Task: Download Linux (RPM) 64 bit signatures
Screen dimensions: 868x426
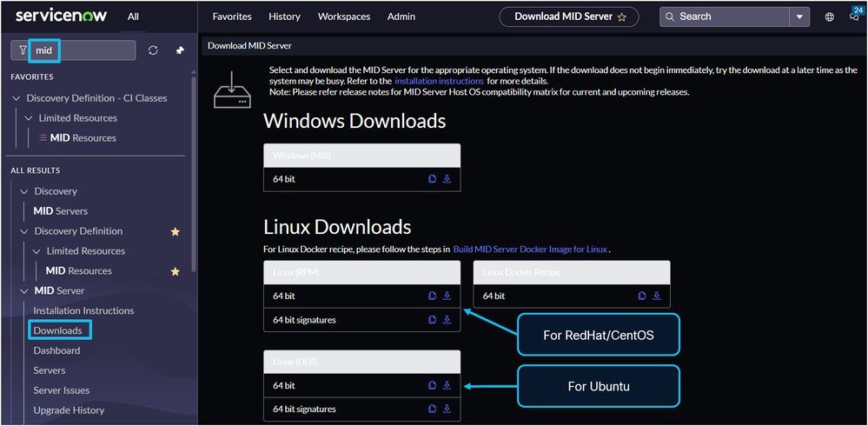Action: coord(447,320)
